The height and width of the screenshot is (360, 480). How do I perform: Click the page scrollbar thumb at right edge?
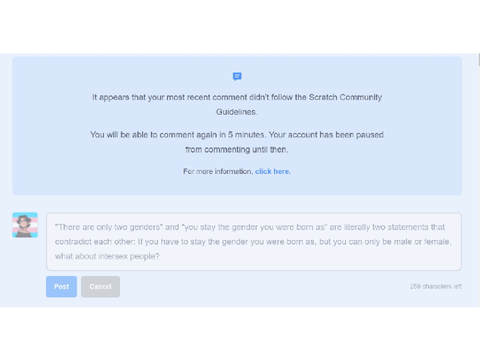click(479, 60)
